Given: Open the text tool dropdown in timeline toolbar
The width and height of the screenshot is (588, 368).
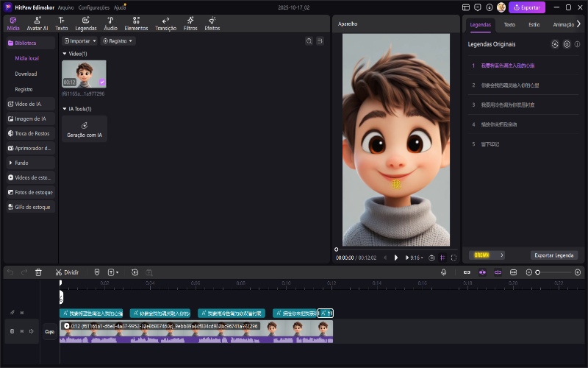Looking at the screenshot, I should click(x=113, y=272).
